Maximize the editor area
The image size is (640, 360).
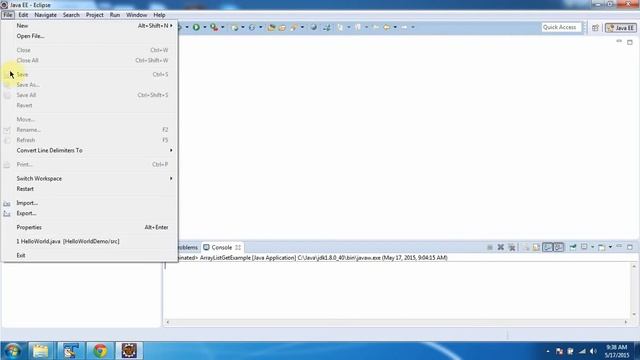click(630, 42)
